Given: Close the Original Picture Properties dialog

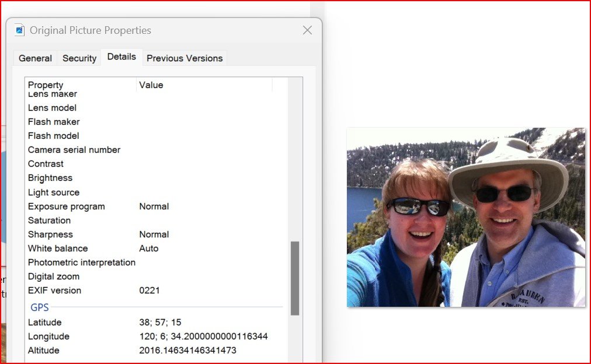Looking at the screenshot, I should point(307,30).
